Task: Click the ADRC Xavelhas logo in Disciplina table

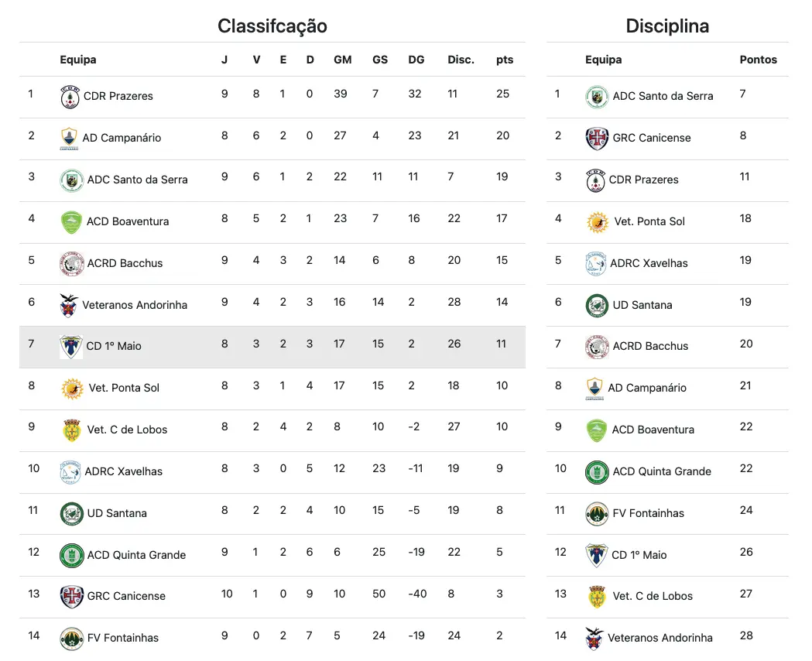Action: pos(596,264)
